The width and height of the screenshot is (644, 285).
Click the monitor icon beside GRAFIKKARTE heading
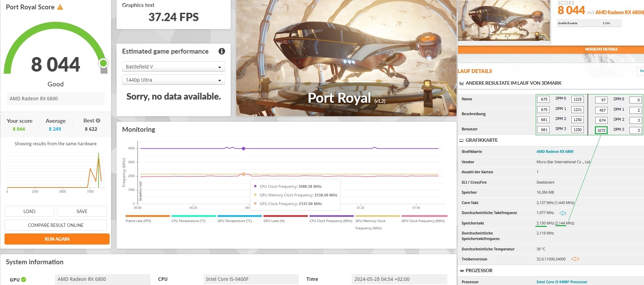[461, 140]
